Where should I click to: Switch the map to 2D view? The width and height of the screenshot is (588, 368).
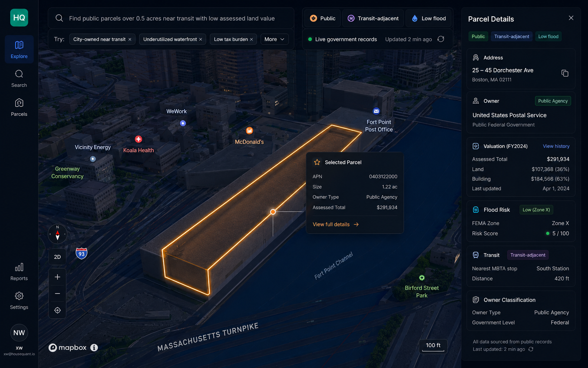click(57, 257)
